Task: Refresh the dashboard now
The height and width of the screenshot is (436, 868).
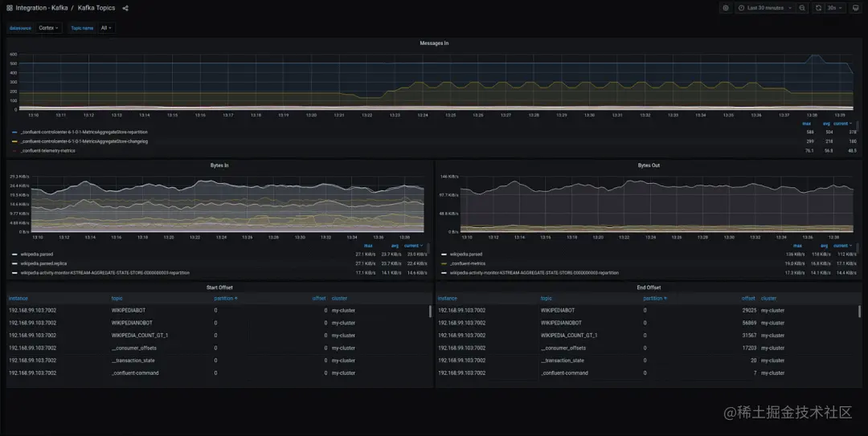Action: (x=818, y=8)
